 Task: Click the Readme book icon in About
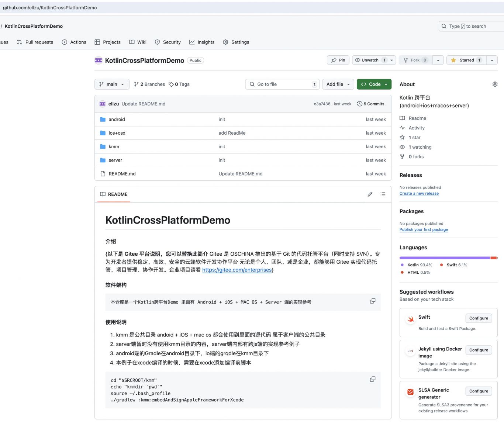tap(402, 118)
